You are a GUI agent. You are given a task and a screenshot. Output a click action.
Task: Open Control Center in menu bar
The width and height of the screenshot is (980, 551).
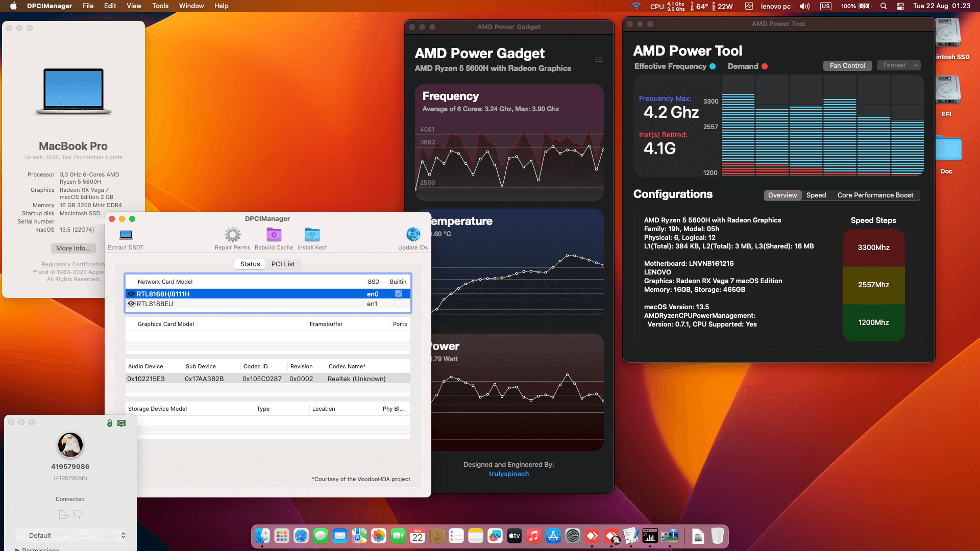(x=900, y=6)
